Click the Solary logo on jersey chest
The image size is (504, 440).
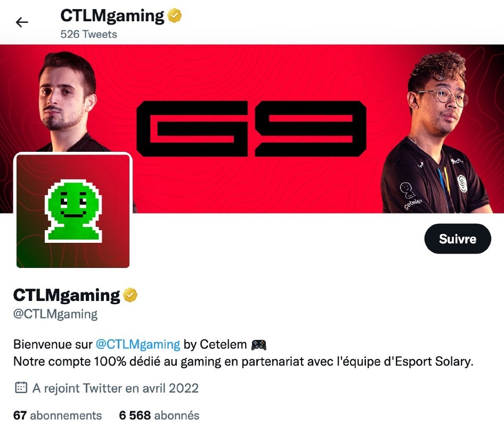(462, 184)
